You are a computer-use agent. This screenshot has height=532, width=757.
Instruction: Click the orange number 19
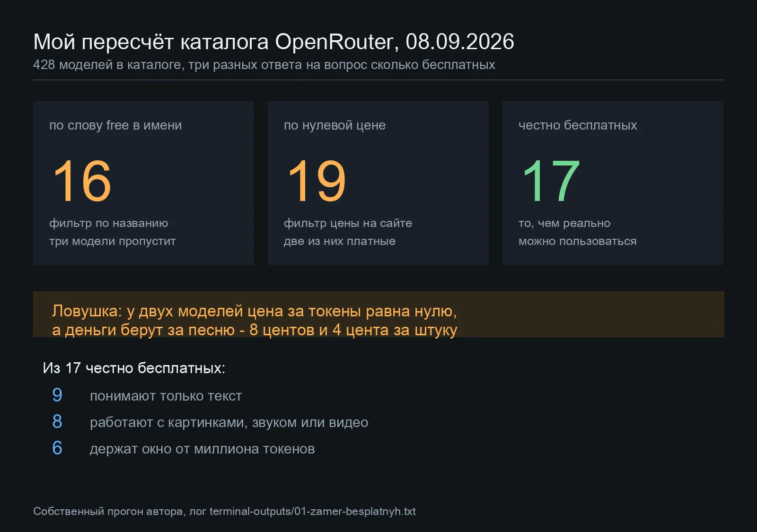click(x=317, y=181)
